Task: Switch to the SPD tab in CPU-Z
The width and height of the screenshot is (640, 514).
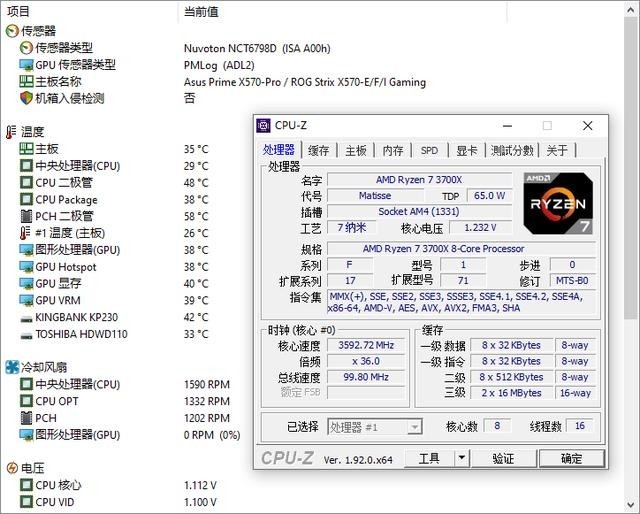Action: click(429, 150)
